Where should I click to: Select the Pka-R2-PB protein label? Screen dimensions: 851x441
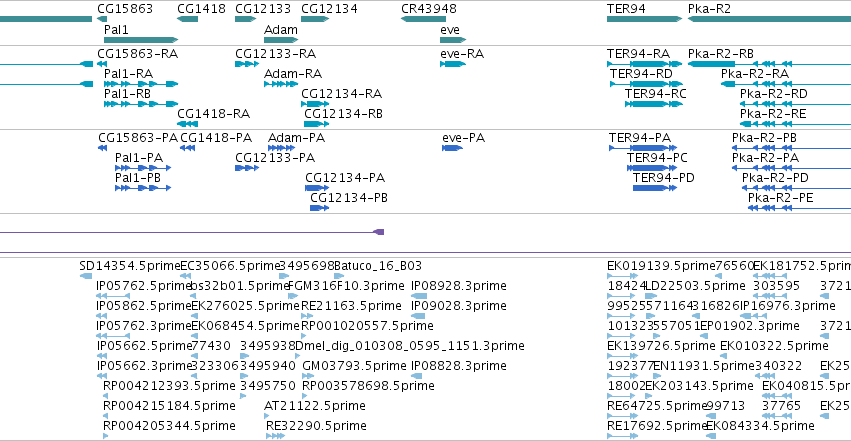tap(764, 138)
